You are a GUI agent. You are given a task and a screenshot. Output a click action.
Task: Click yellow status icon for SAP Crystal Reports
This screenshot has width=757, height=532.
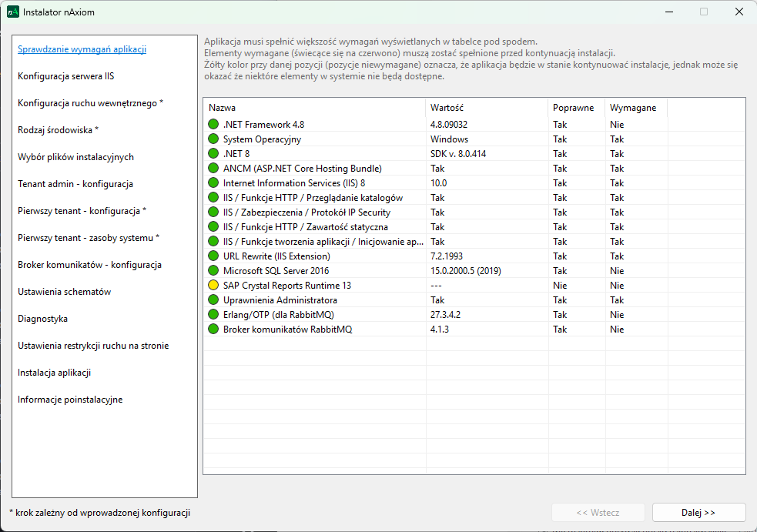click(x=213, y=286)
